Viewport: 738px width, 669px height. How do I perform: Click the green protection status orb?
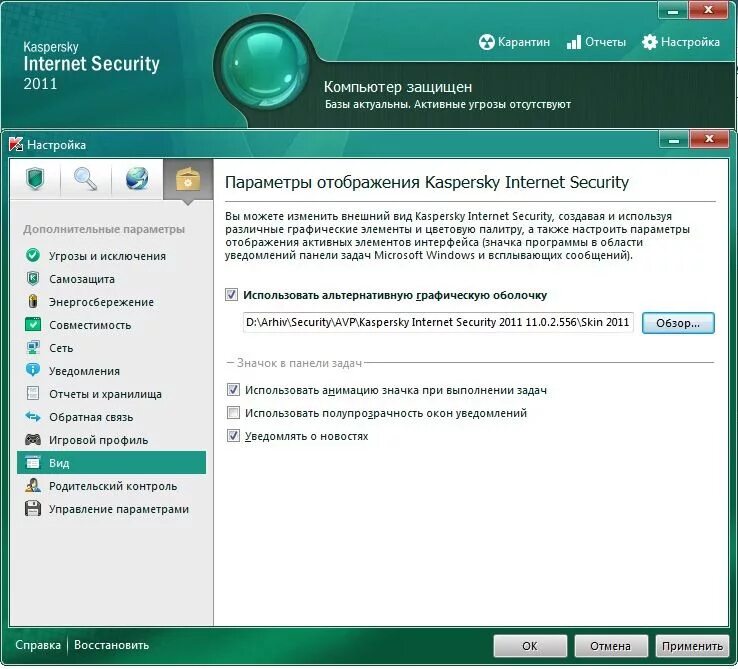pyautogui.click(x=265, y=64)
